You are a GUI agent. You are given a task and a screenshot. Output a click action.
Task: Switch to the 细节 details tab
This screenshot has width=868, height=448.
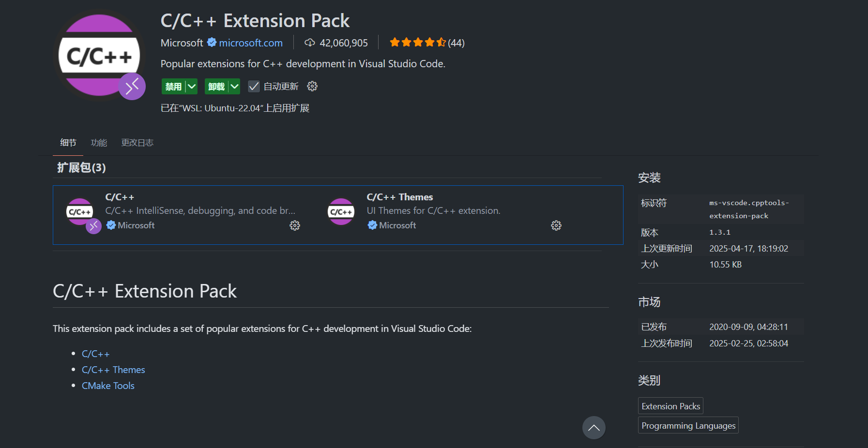(68, 143)
